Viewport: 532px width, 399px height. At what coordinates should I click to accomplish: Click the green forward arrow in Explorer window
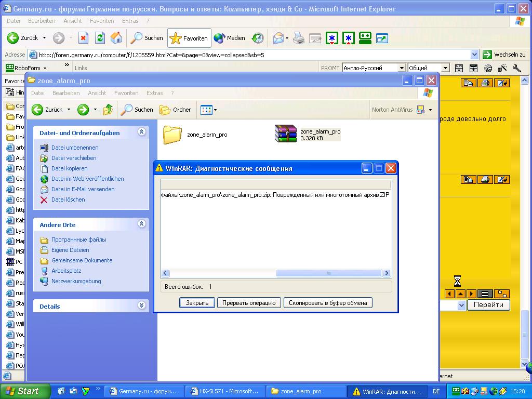coord(83,110)
